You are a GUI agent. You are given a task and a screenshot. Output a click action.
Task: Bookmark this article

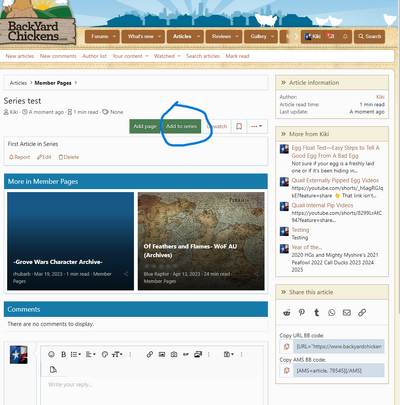239,126
